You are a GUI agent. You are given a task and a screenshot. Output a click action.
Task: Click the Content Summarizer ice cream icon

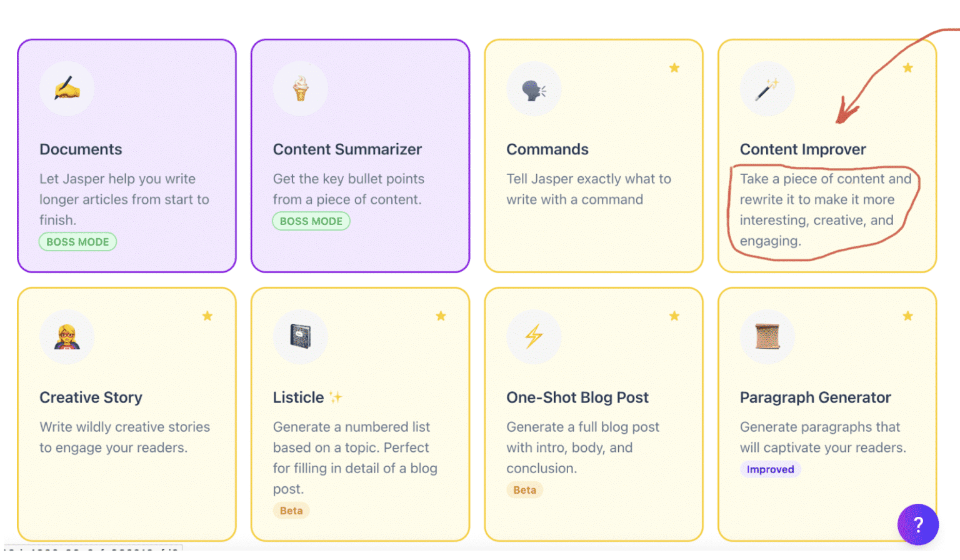click(x=301, y=88)
